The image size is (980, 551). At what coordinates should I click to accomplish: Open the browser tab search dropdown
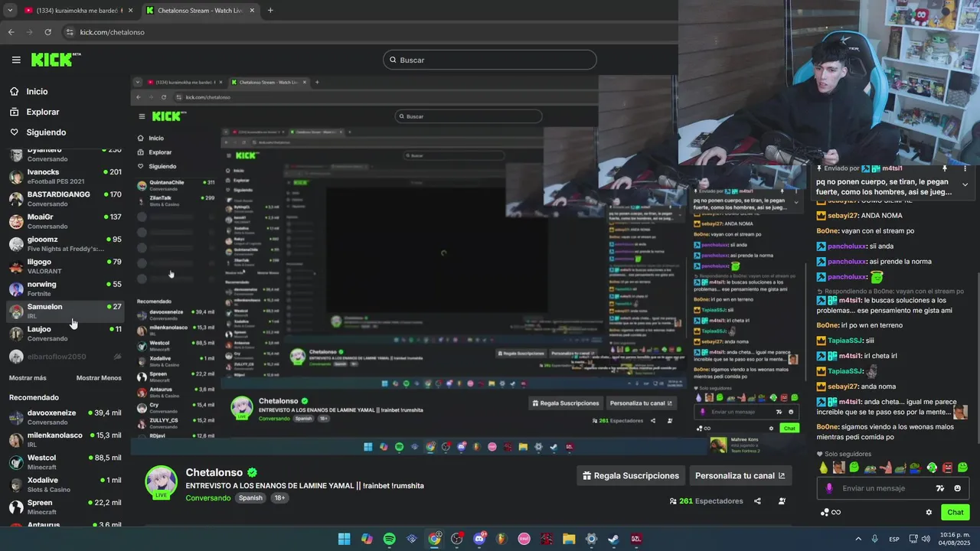coord(10,10)
